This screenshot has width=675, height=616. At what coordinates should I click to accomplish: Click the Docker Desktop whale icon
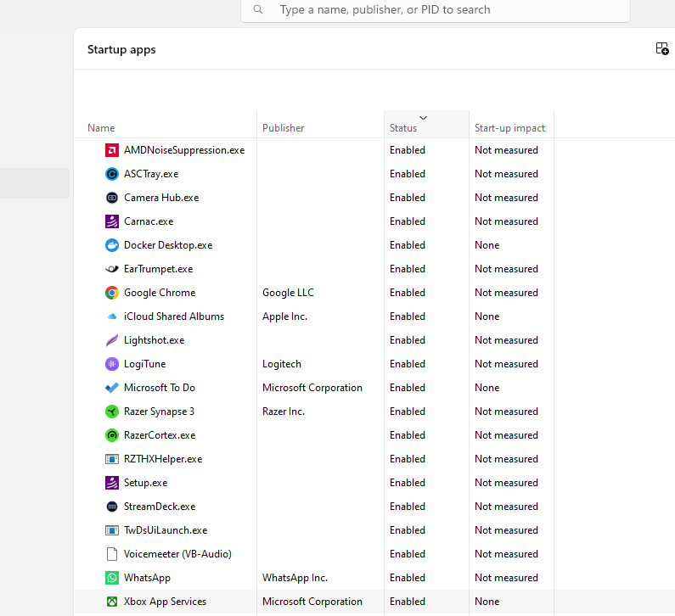tap(112, 245)
